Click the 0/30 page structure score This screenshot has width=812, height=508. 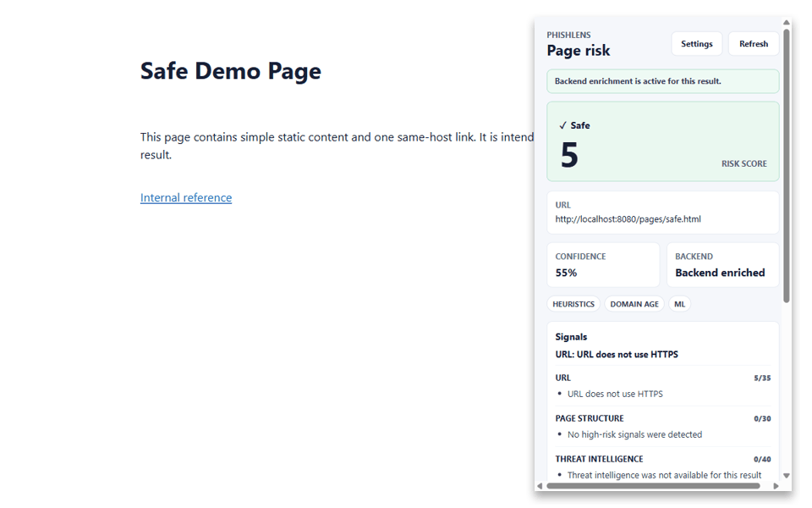[762, 419]
